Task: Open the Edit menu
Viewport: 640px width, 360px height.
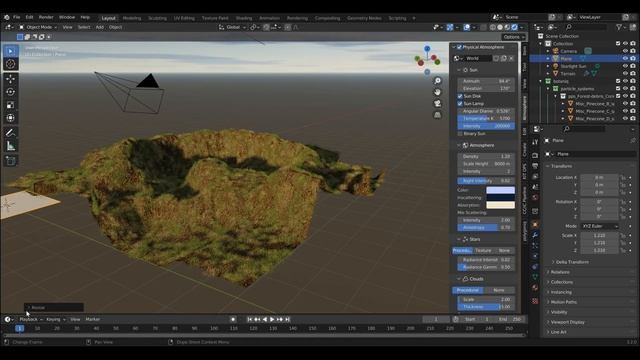Action: (x=29, y=18)
